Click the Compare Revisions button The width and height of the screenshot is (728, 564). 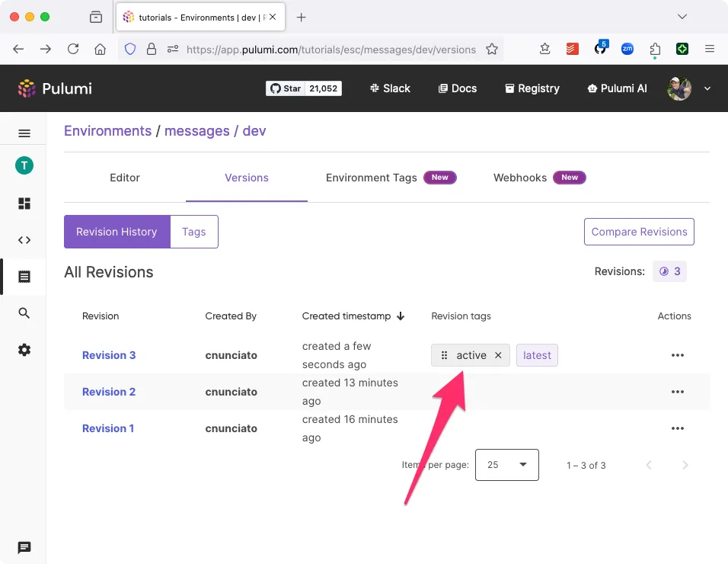coord(639,232)
